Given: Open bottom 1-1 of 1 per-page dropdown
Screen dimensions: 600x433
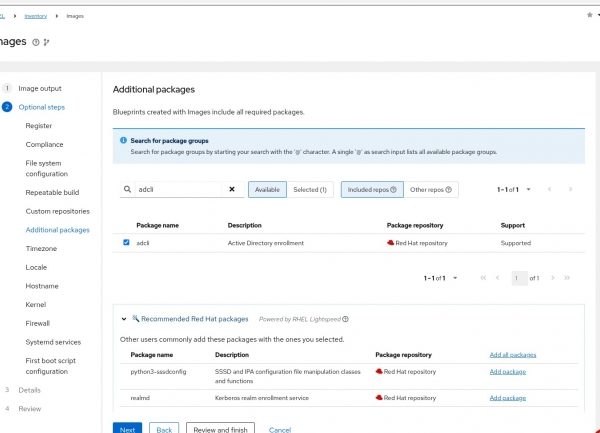Looking at the screenshot, I should pos(440,278).
